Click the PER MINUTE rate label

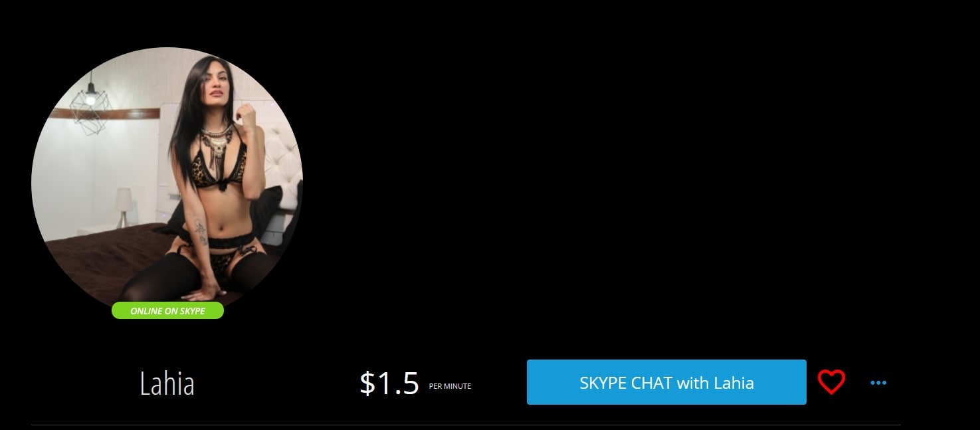(450, 386)
